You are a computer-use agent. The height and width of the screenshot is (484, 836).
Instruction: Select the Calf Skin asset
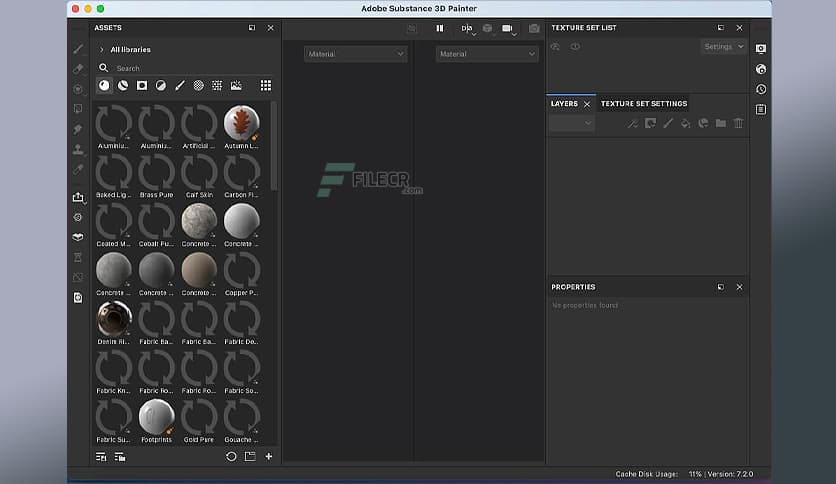[199, 176]
